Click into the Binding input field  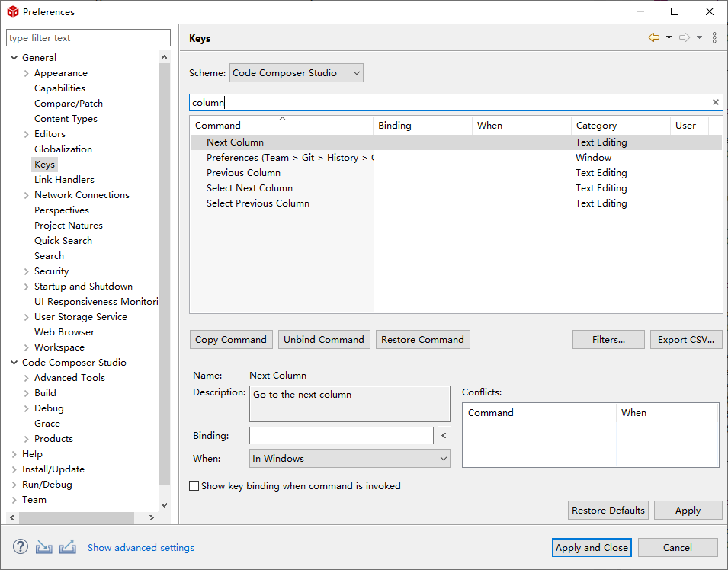coord(341,436)
